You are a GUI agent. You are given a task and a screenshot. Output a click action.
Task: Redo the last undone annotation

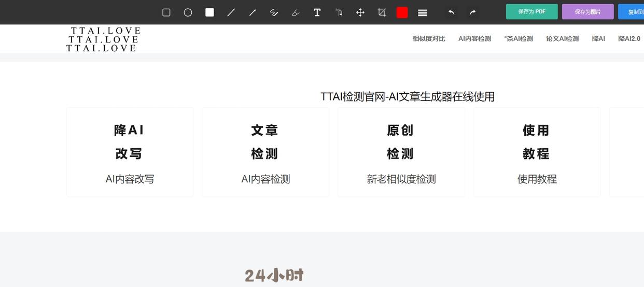473,12
